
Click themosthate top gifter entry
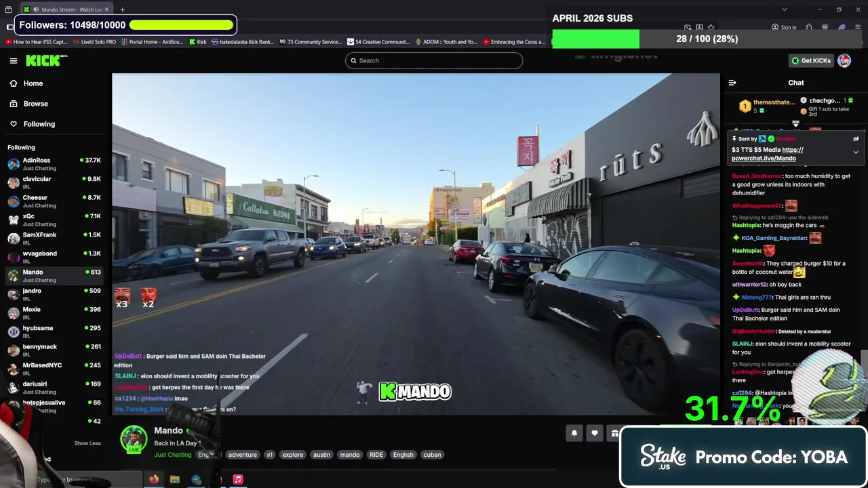click(766, 106)
